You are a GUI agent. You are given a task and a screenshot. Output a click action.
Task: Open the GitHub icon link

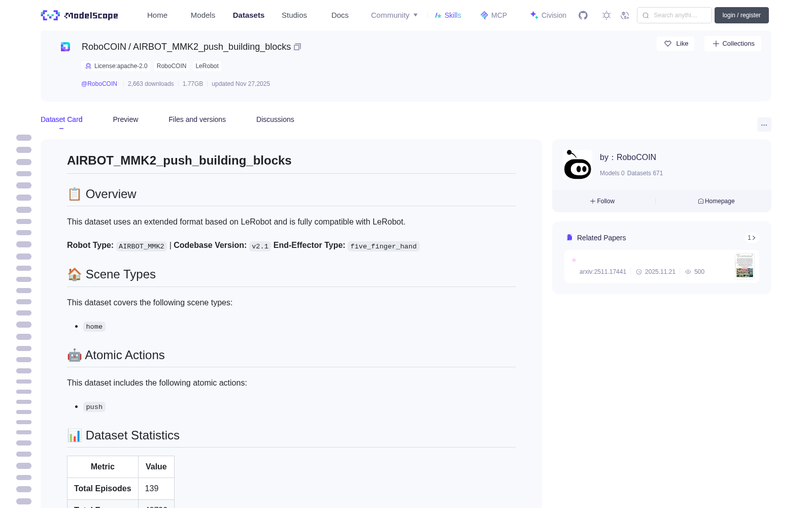(x=583, y=15)
